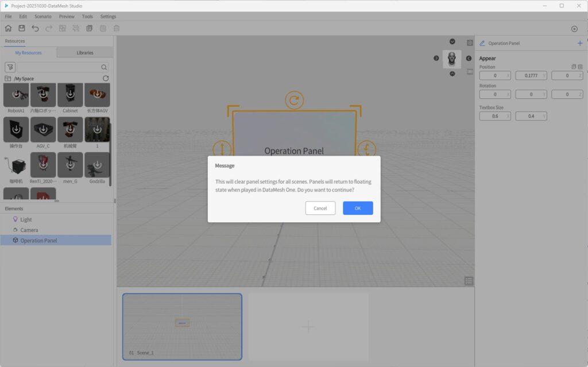588x367 pixels.
Task: Click the Home icon in the toolbar
Action: point(8,28)
